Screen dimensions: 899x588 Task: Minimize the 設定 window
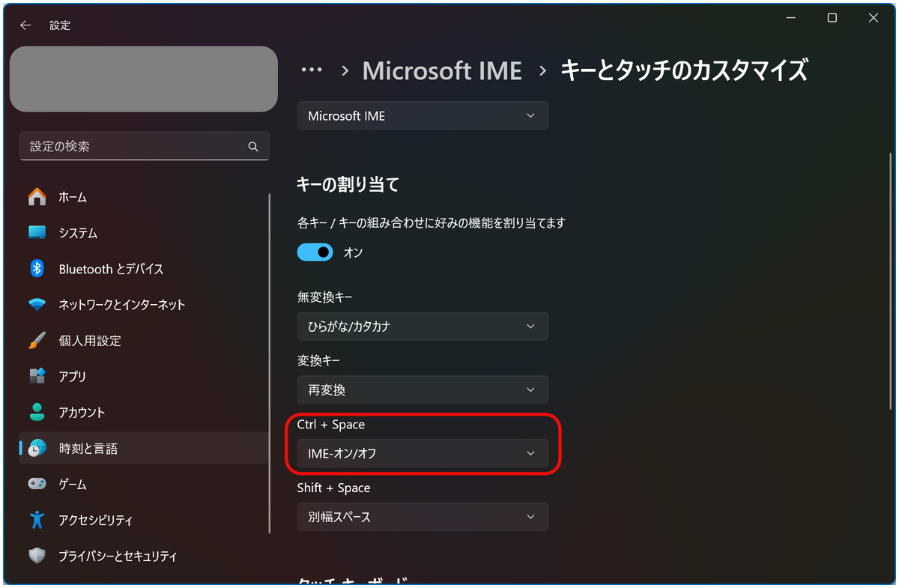(x=791, y=18)
